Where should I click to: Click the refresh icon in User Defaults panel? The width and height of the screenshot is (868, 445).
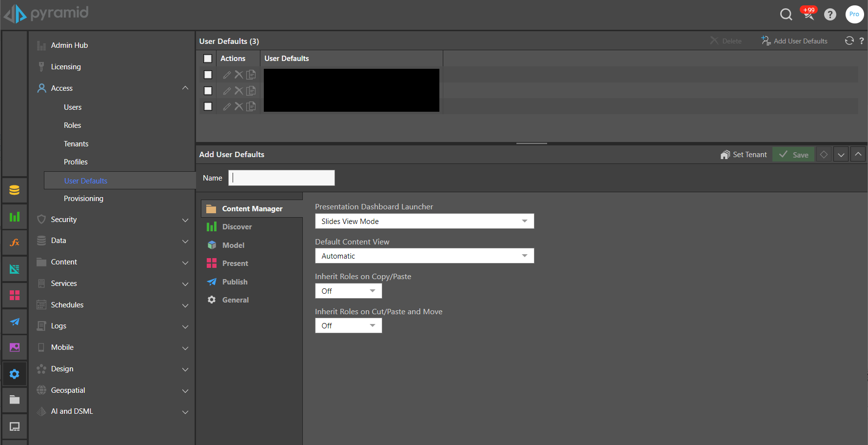point(849,41)
